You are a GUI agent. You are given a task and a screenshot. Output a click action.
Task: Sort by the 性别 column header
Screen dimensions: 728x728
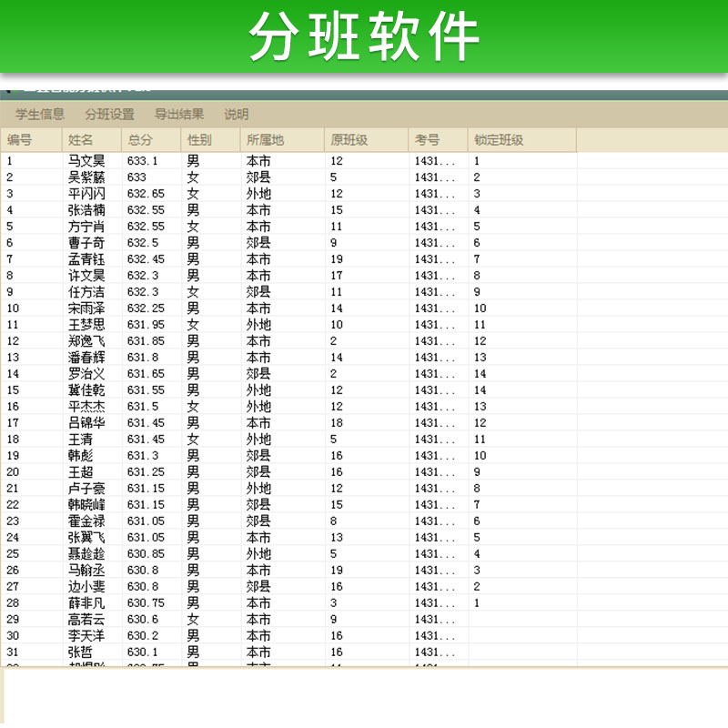(x=211, y=140)
